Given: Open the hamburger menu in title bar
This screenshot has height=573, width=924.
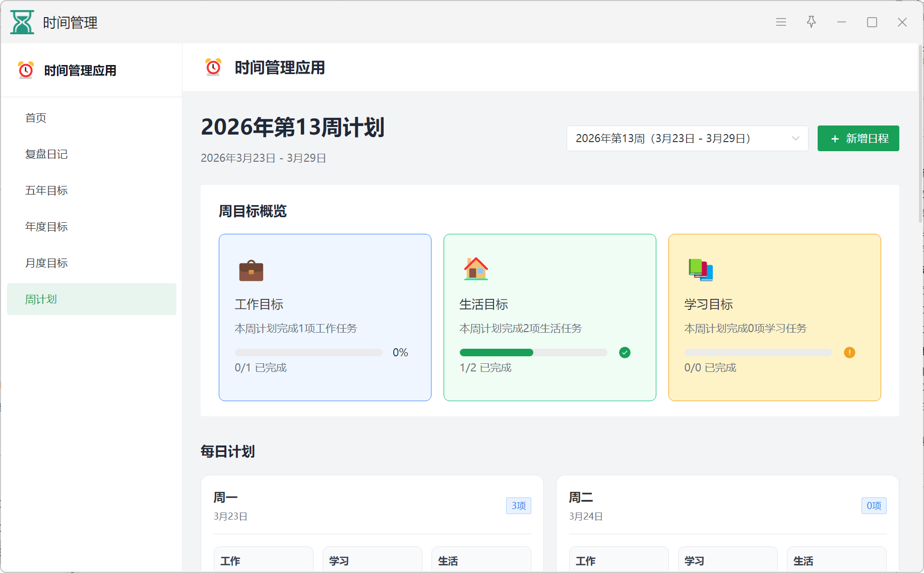Looking at the screenshot, I should [781, 22].
